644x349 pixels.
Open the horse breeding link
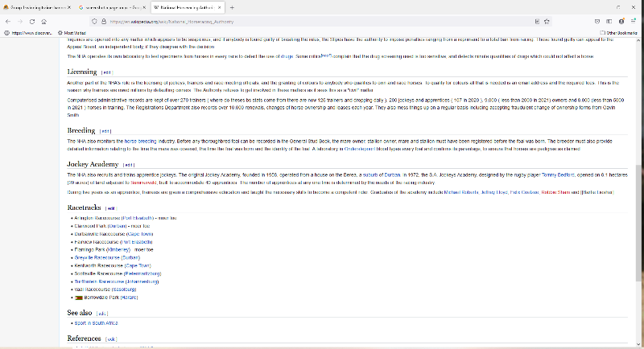(x=140, y=141)
